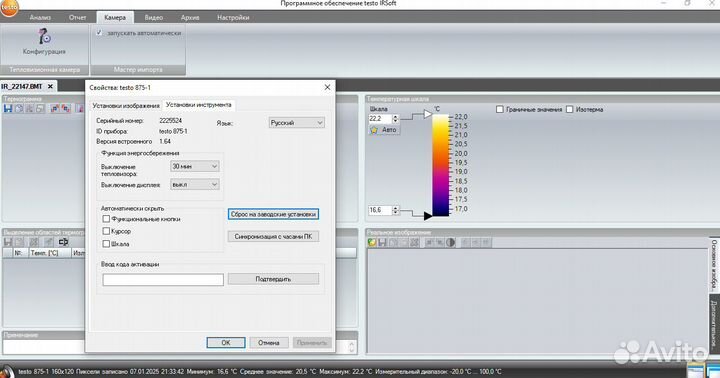The height and width of the screenshot is (378, 720).
Task: Click the crossed-box icon in the real-image toolbar
Action: point(414,243)
